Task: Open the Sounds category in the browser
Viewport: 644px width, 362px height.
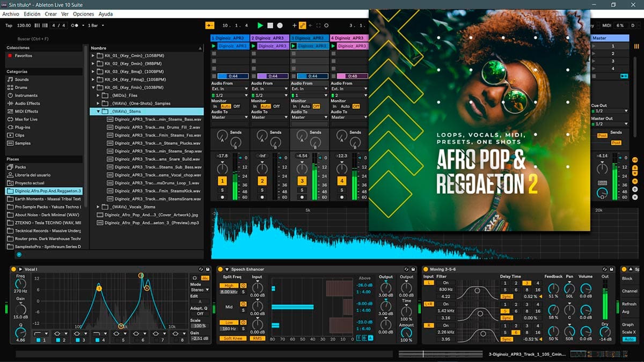Action: 21,79
